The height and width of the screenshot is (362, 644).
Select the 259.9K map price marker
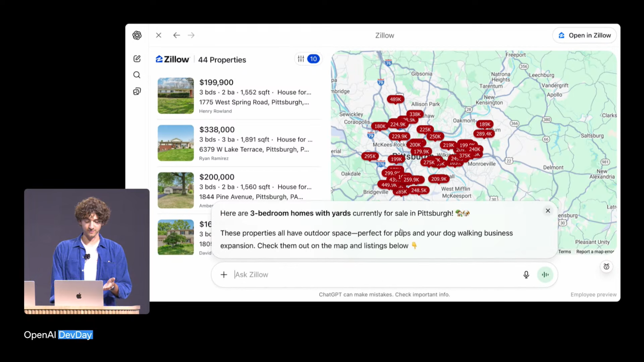click(x=412, y=180)
